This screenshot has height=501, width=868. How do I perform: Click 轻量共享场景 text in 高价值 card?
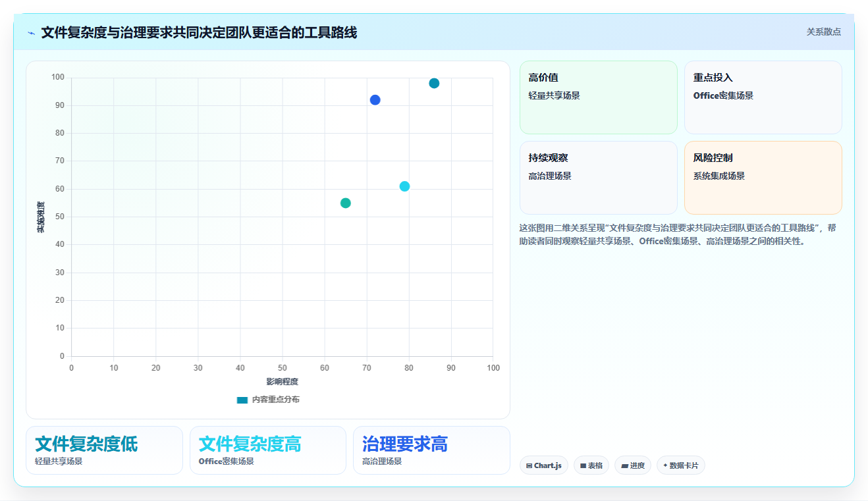tap(554, 95)
